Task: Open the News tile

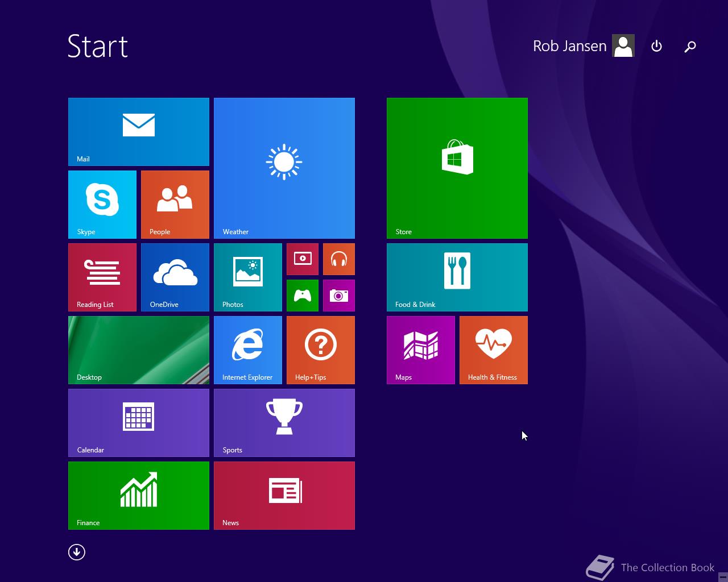Action: (284, 496)
